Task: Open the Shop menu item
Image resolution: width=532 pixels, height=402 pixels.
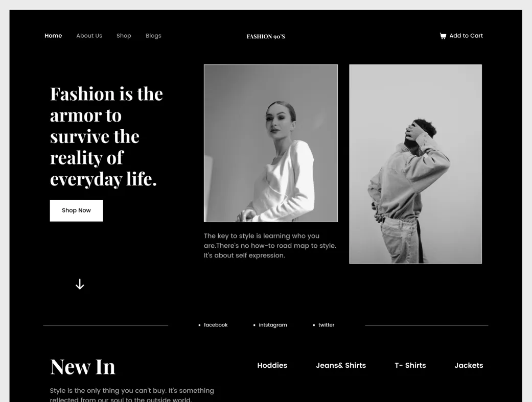Action: click(x=124, y=36)
